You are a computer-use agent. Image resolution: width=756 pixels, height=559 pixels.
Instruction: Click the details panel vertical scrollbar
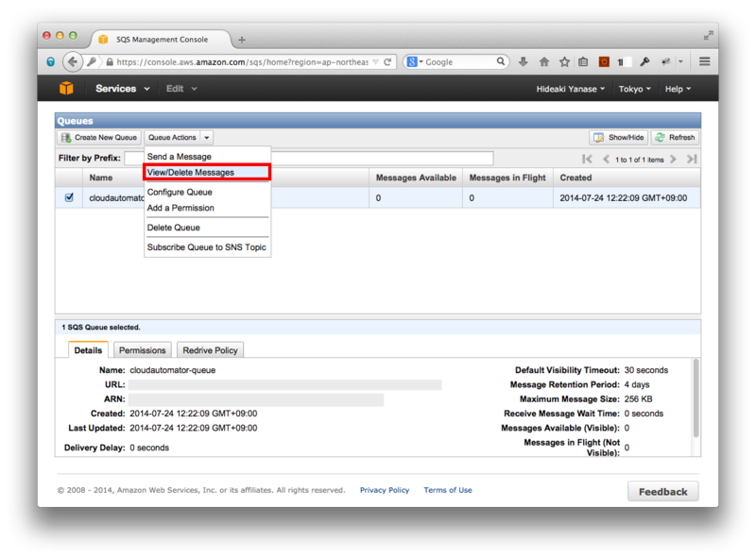click(x=696, y=398)
